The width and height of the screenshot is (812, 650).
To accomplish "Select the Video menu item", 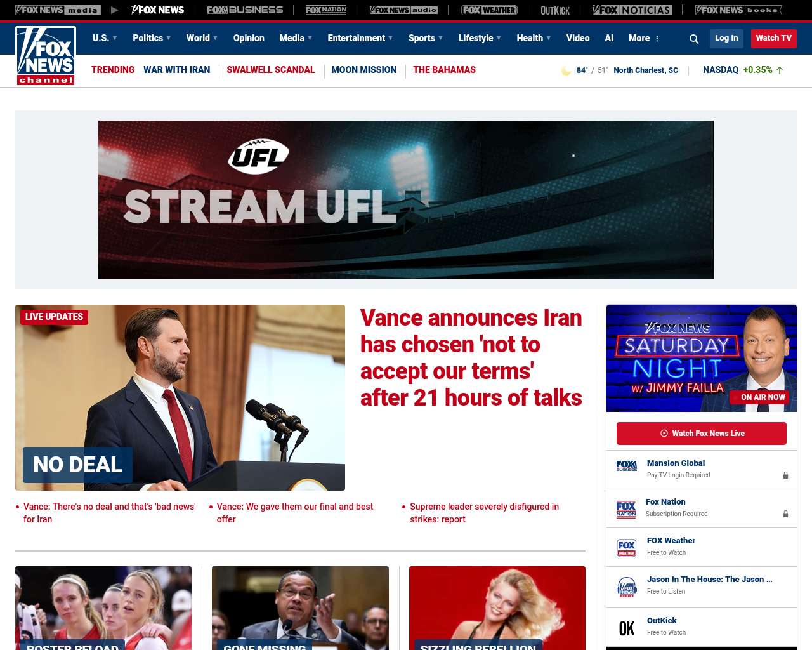I will 577,38.
